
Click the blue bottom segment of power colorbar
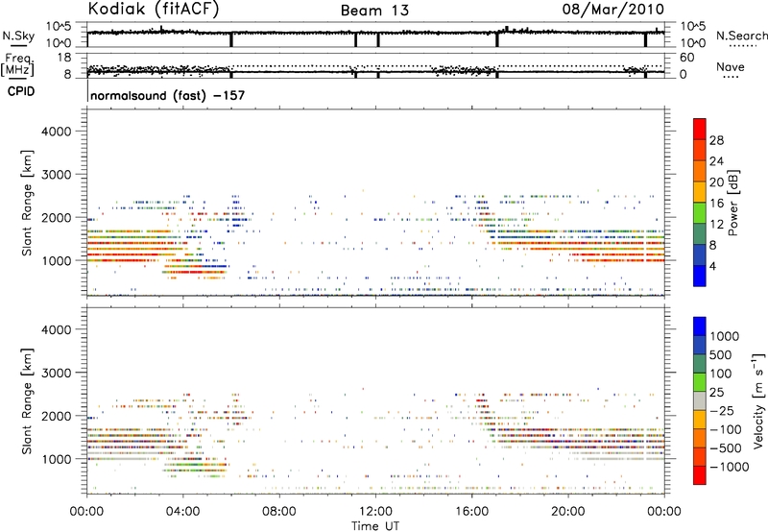[x=700, y=276]
